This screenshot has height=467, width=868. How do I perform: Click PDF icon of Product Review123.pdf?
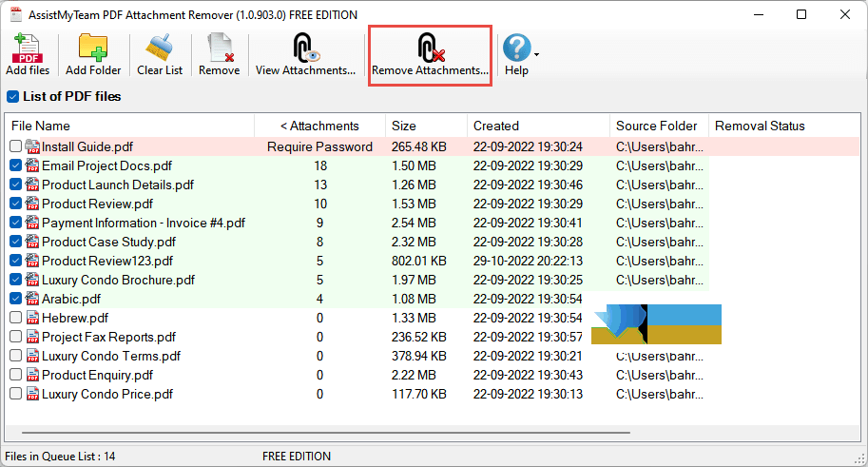32,261
